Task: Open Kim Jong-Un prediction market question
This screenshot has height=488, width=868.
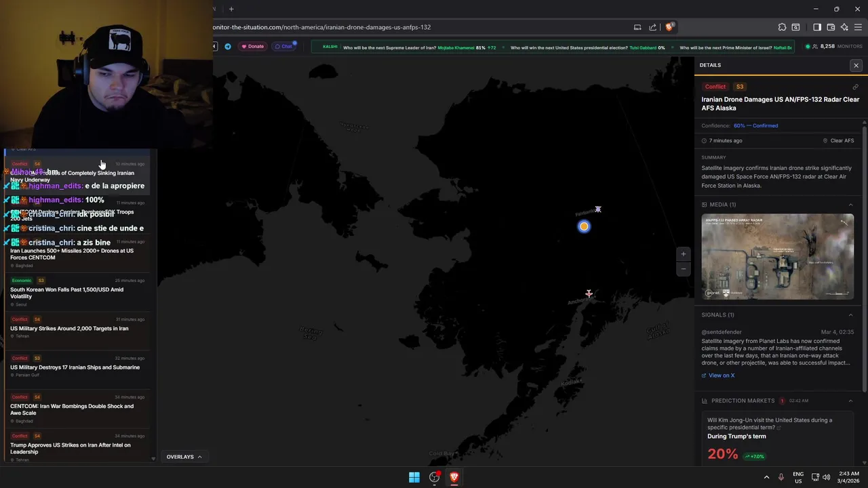Action: pyautogui.click(x=770, y=424)
